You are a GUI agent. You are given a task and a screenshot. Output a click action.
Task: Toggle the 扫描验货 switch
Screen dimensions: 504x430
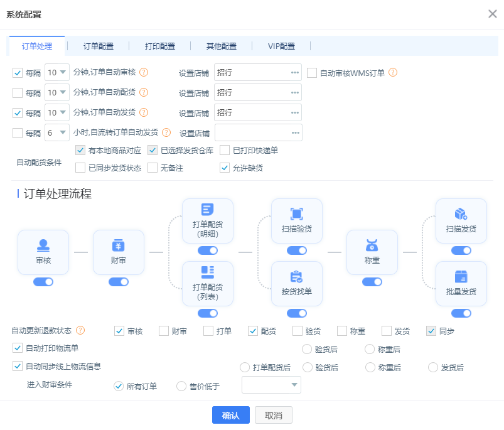(296, 250)
